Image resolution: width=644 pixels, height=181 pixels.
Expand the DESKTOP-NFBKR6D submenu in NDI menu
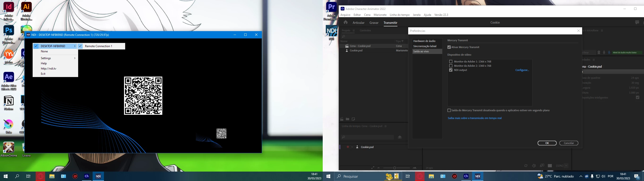pos(55,46)
